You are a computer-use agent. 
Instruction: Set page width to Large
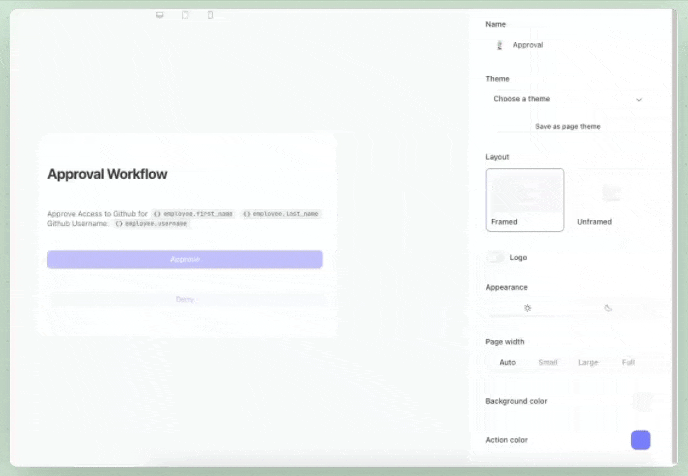tap(588, 362)
